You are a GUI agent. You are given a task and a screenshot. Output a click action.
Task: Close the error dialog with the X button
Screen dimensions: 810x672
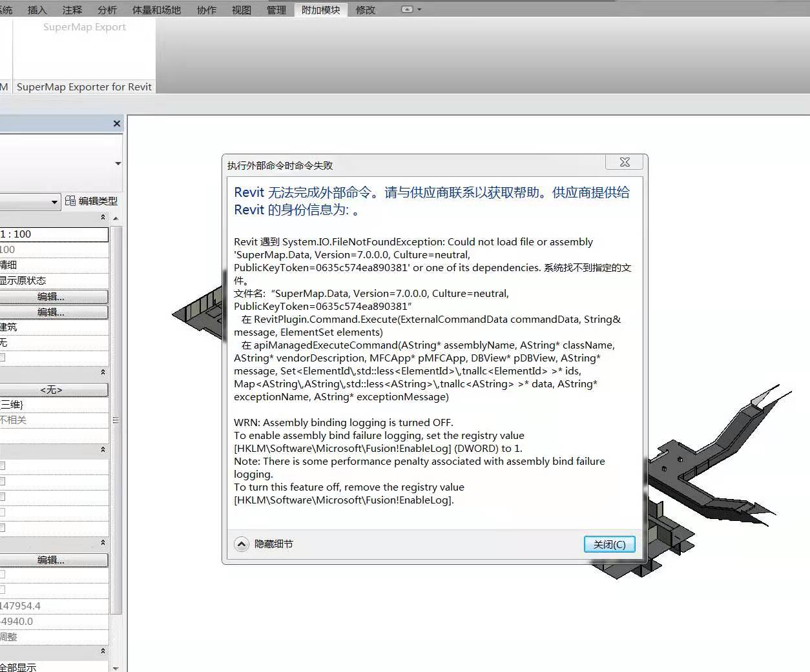tap(625, 162)
